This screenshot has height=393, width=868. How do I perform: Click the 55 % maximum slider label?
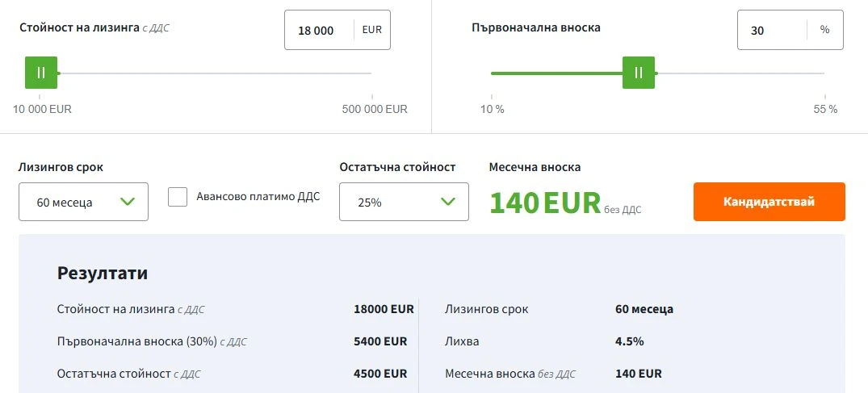[x=825, y=109]
